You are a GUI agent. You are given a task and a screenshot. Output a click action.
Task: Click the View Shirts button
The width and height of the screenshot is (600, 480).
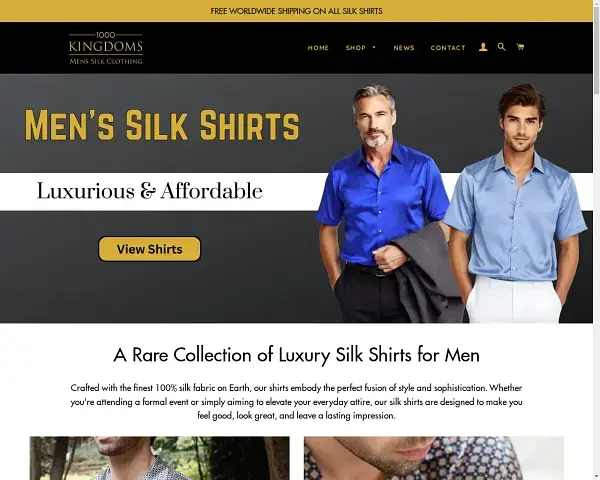point(149,249)
